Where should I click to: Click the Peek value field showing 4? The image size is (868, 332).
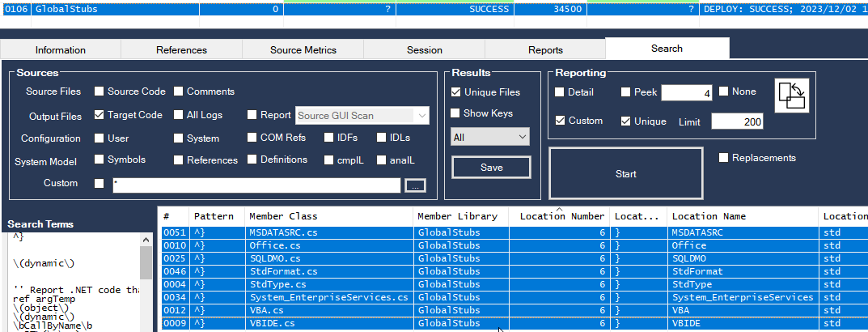click(686, 93)
